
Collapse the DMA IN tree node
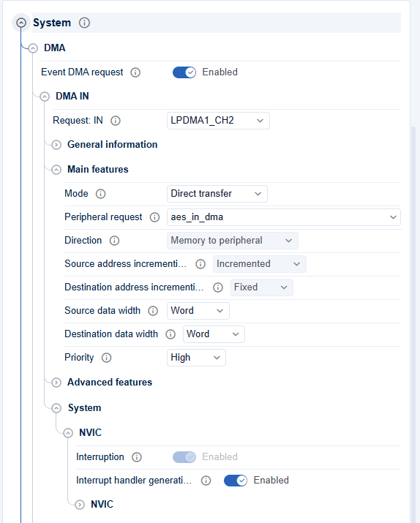tap(45, 97)
